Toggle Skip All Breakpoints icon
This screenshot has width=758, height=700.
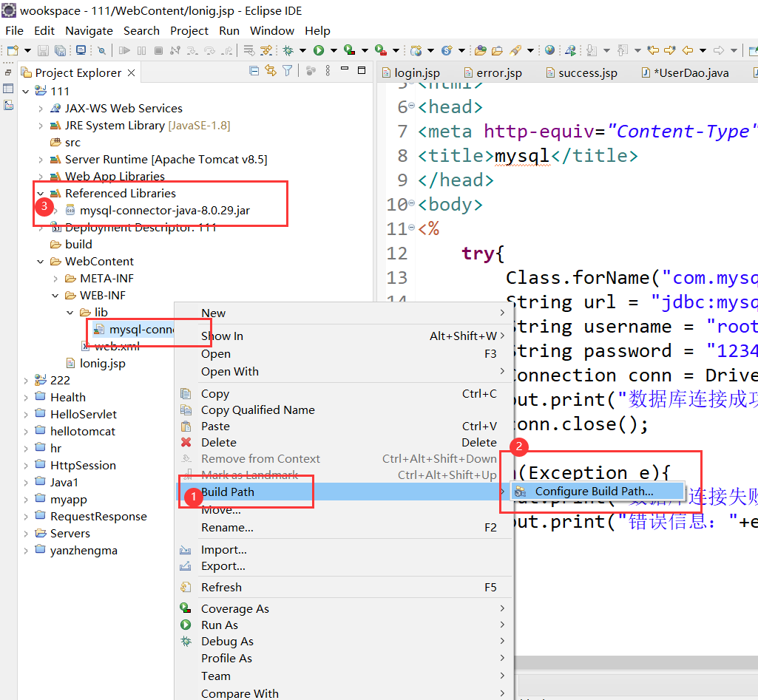(101, 50)
